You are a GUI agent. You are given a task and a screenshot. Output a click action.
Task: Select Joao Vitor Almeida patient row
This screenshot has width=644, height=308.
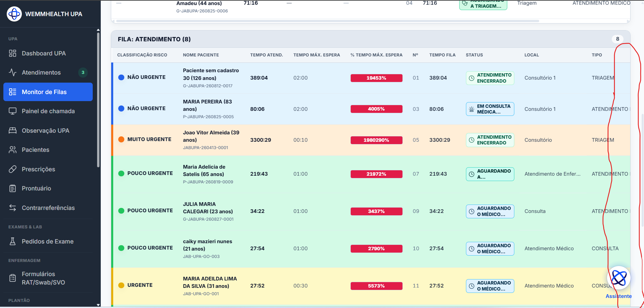pyautogui.click(x=371, y=140)
